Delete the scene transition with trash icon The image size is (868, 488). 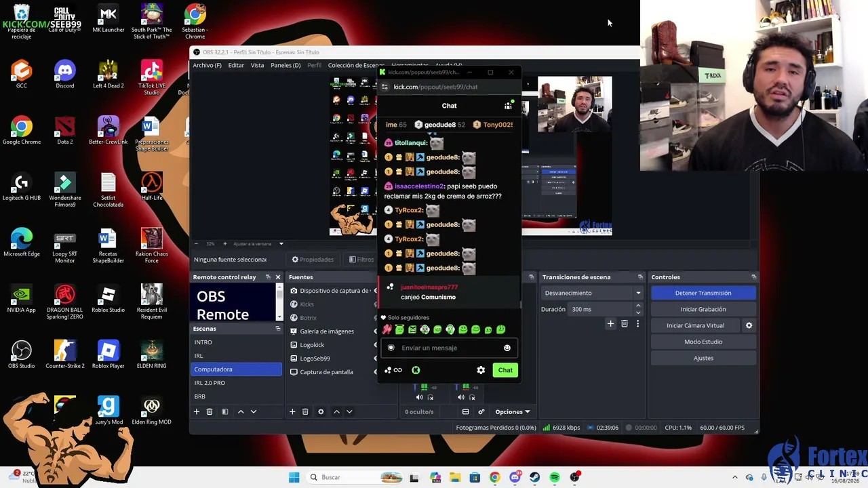click(x=625, y=324)
